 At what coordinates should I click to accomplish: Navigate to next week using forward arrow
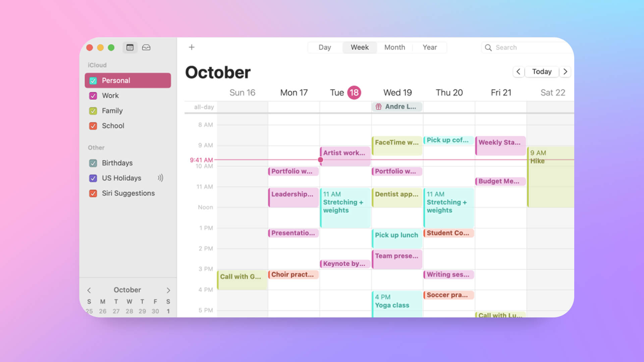tap(566, 71)
